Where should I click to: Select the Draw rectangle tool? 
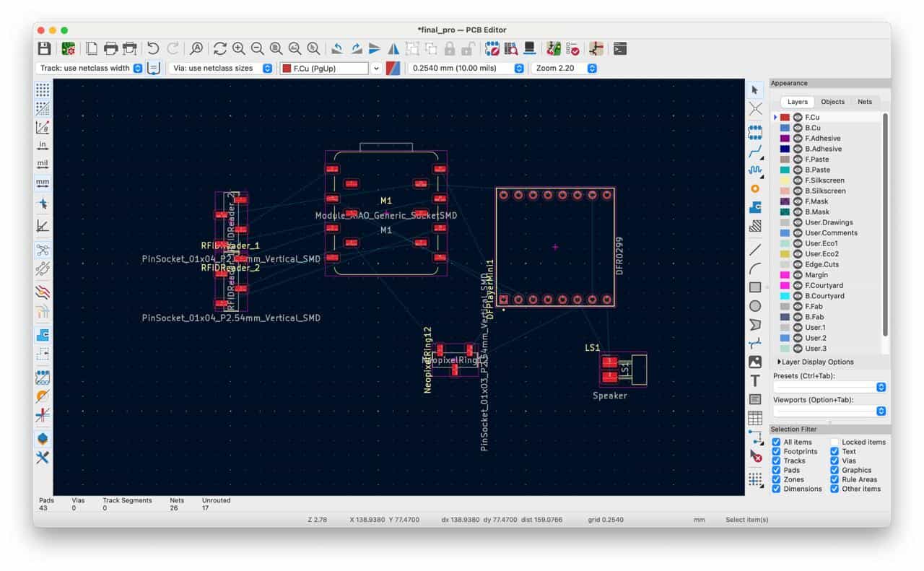click(755, 287)
